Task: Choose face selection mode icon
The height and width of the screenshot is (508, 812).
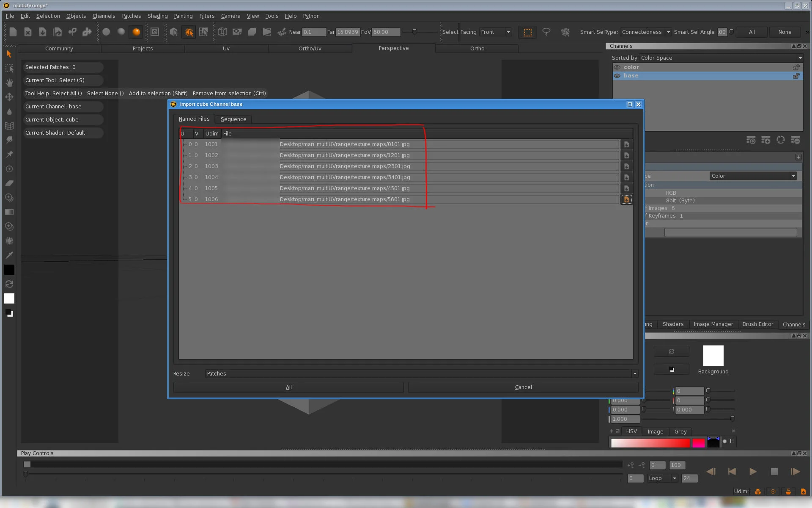Action: tap(203, 32)
